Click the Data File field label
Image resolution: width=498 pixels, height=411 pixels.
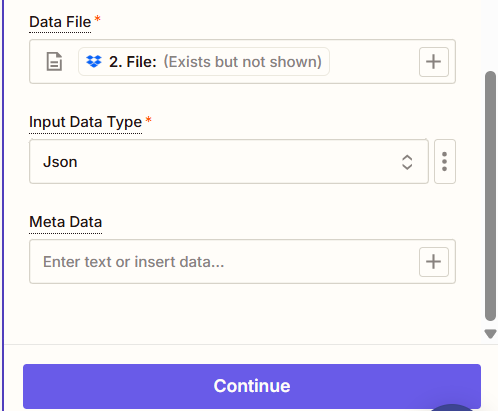(x=60, y=22)
